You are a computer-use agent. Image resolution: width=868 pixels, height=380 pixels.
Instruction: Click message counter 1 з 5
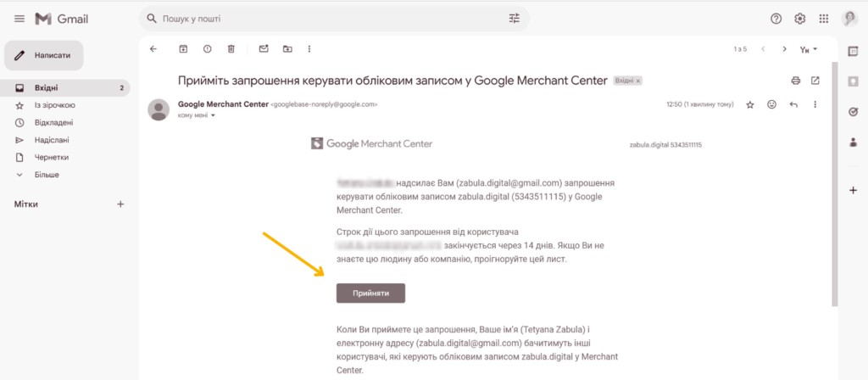[x=740, y=49]
